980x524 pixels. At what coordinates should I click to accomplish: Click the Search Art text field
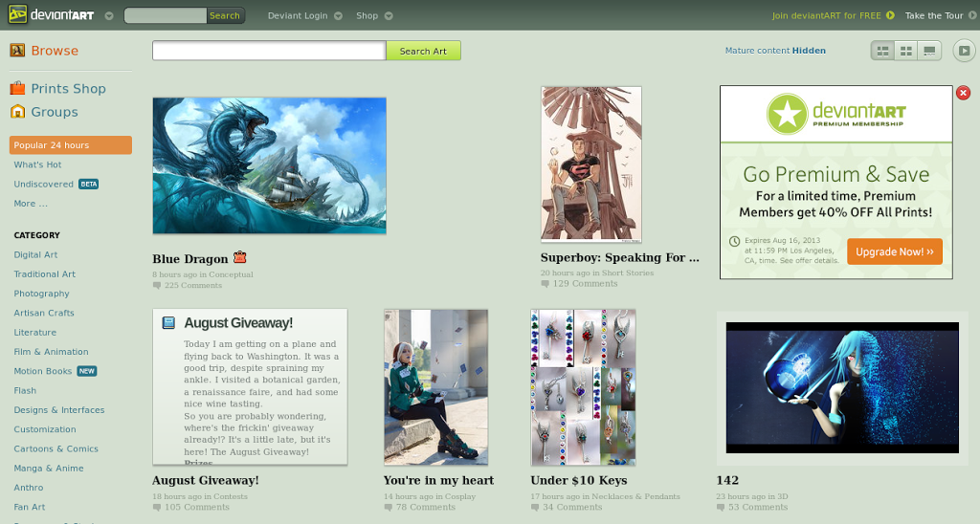click(x=269, y=51)
